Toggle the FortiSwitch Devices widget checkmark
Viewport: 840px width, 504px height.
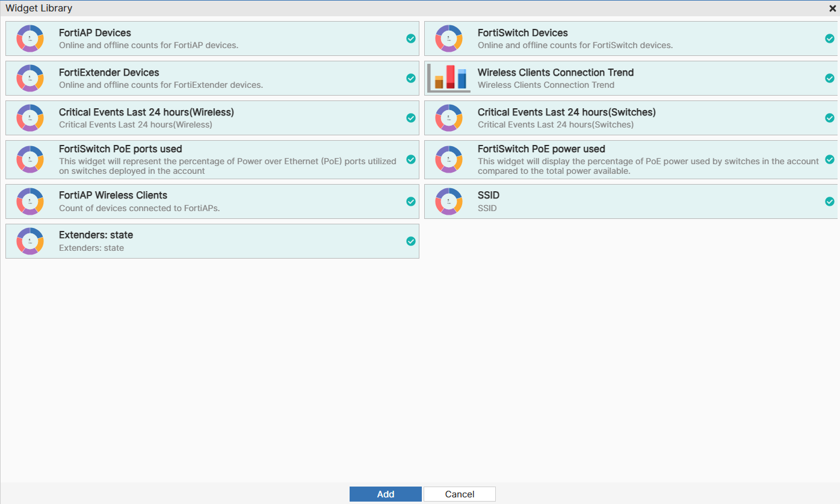(830, 38)
